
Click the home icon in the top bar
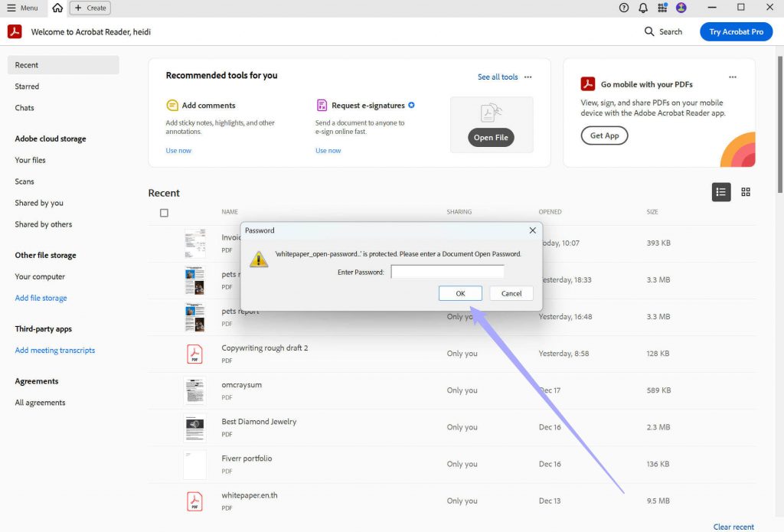(57, 8)
